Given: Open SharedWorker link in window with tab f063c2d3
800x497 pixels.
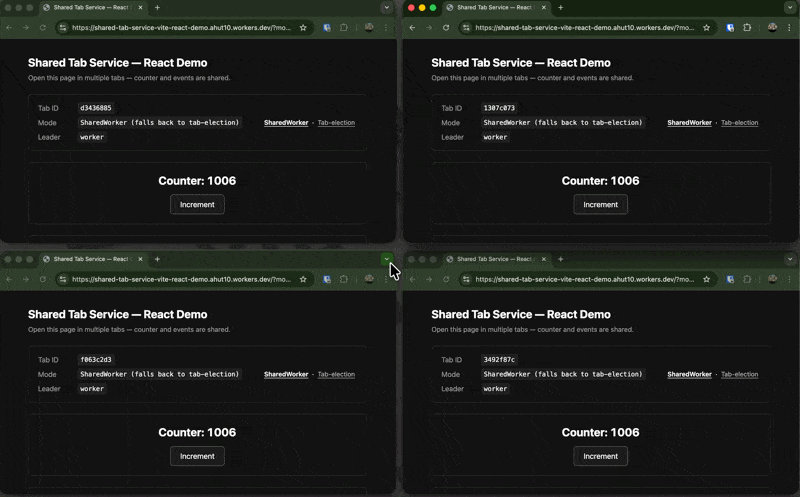Looking at the screenshot, I should 286,374.
